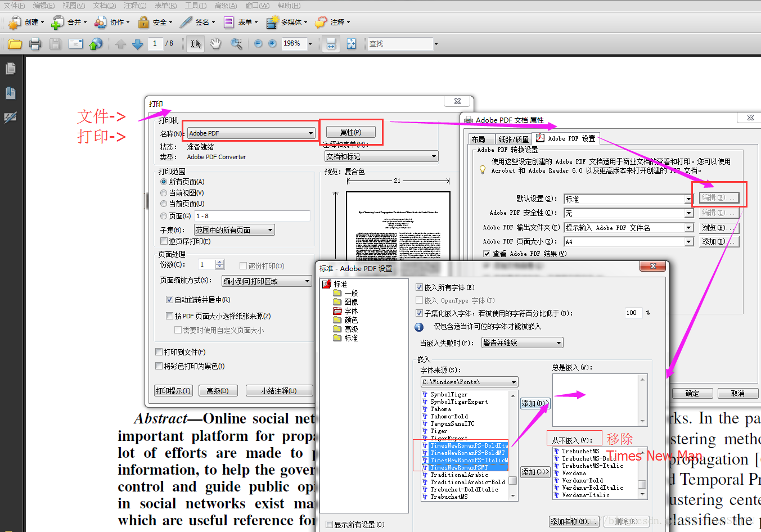Click the 小结注释 button
This screenshot has width=761, height=532.
click(279, 391)
